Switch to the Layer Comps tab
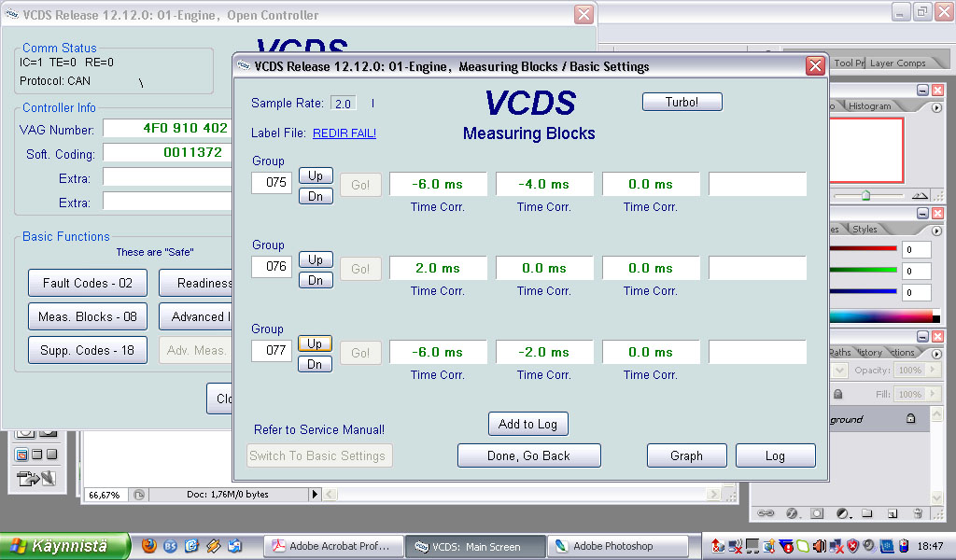This screenshot has width=956, height=560. pos(897,63)
